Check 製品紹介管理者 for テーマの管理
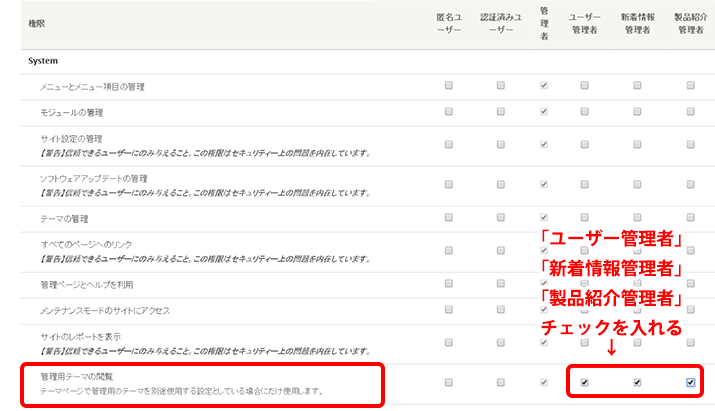Image resolution: width=715 pixels, height=411 pixels. pyautogui.click(x=690, y=217)
